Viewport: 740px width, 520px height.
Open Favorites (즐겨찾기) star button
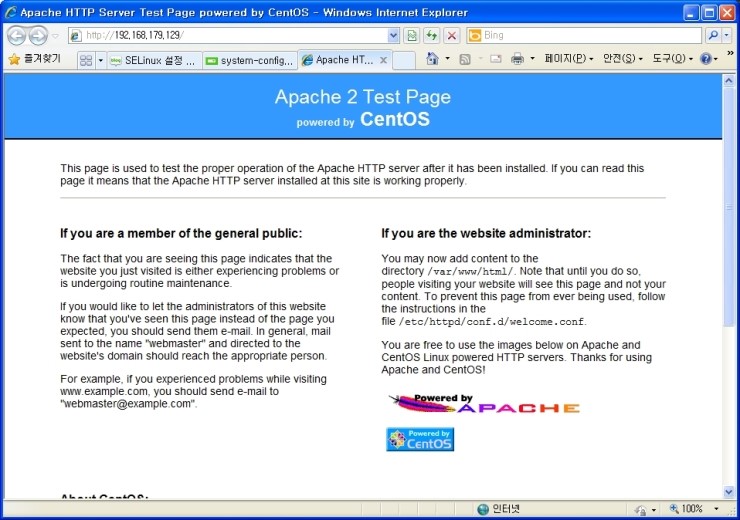pos(35,59)
